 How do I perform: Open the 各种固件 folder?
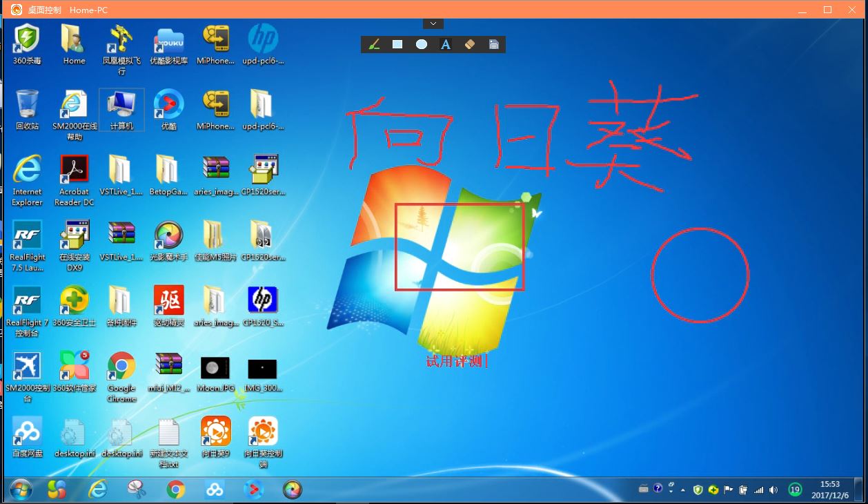(121, 307)
